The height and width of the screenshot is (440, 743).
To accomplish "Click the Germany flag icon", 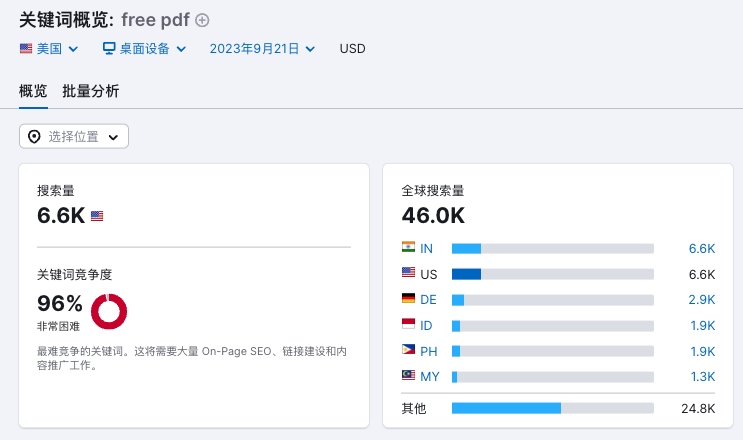I will [408, 299].
